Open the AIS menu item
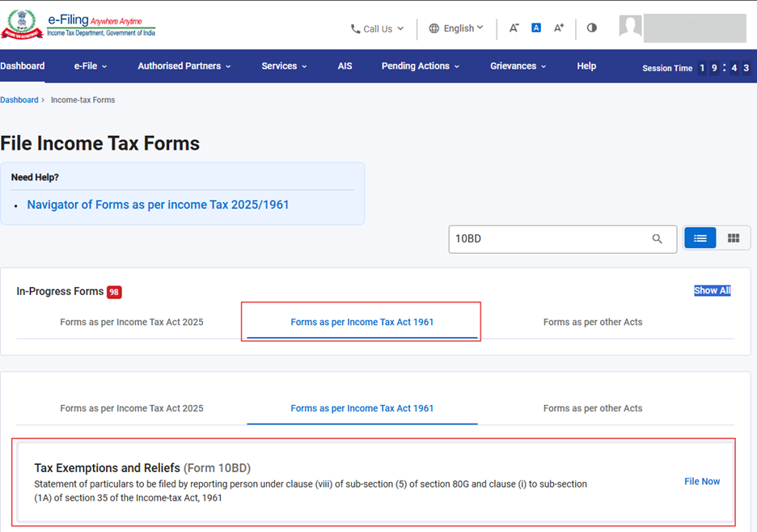This screenshot has height=532, width=757. (345, 66)
